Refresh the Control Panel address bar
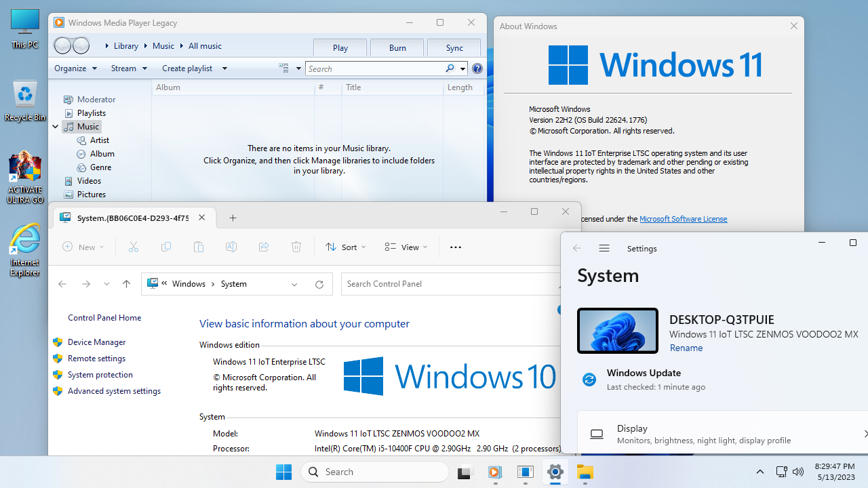868x488 pixels. [319, 284]
